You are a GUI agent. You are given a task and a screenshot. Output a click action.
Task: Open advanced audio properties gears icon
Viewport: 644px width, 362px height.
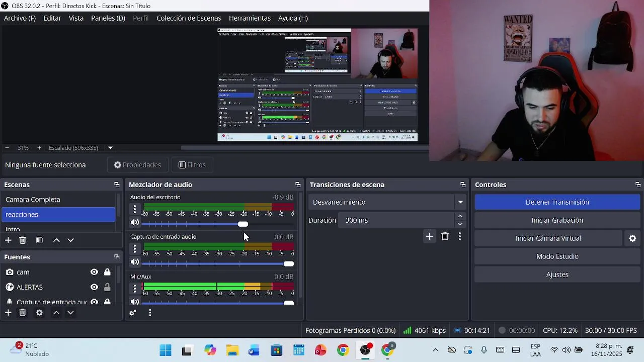[x=133, y=313]
